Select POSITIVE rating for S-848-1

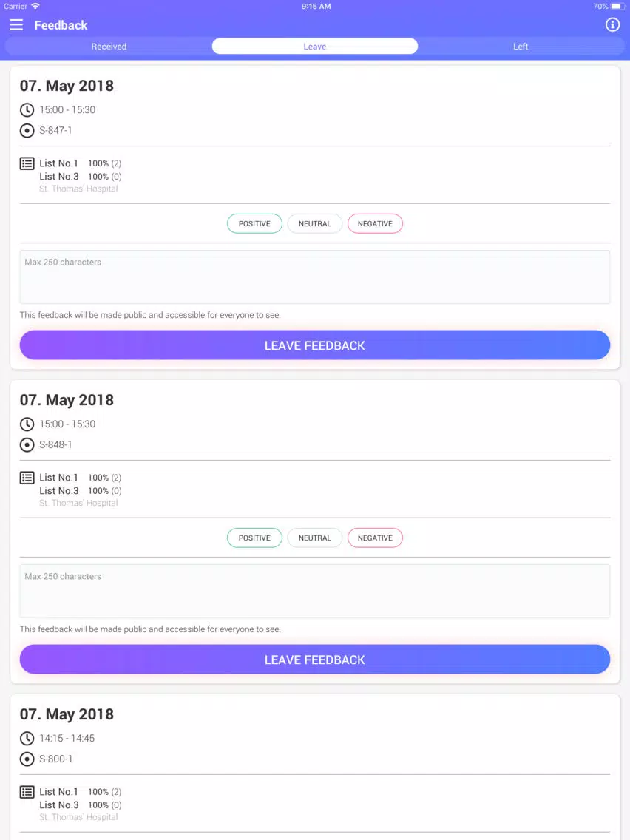tap(254, 538)
